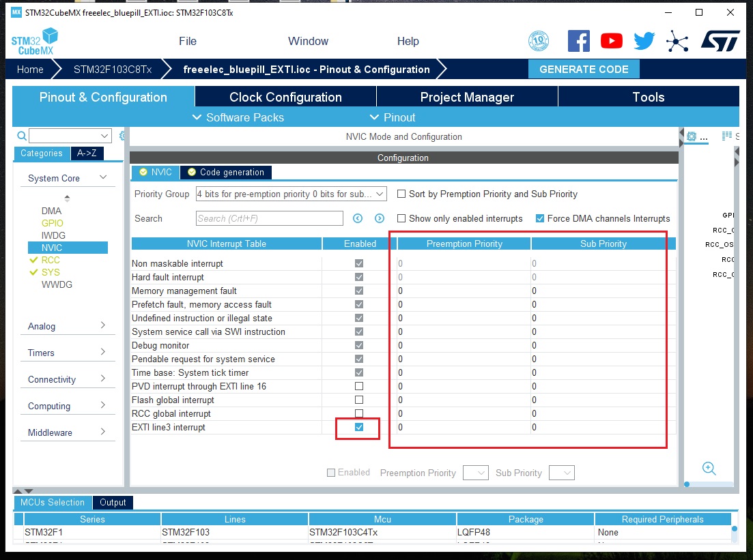
Task: Click STM32F103C8Tx breadcrumb
Action: click(x=113, y=70)
